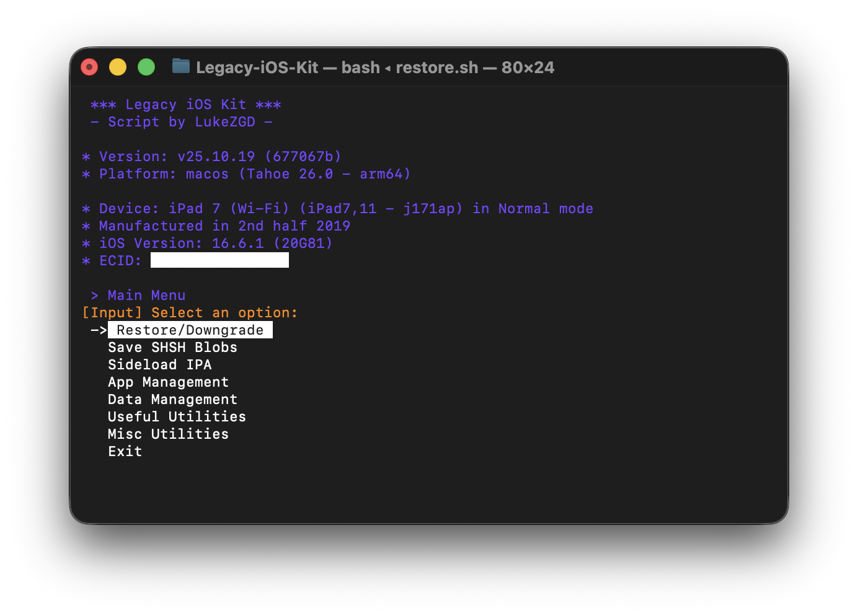Screen dimensions: 858x616
Task: Select the Restore/Downgrade menu option
Action: [190, 330]
